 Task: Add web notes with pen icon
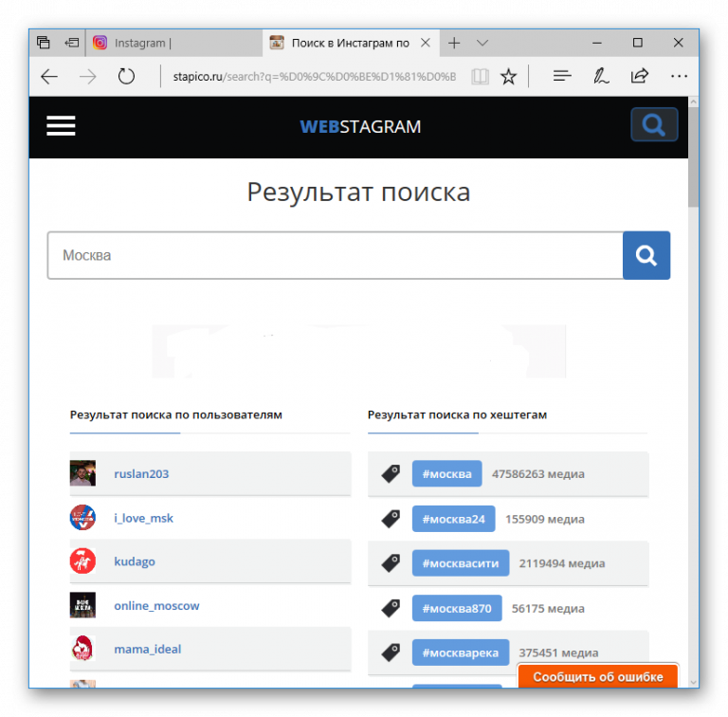point(601,76)
